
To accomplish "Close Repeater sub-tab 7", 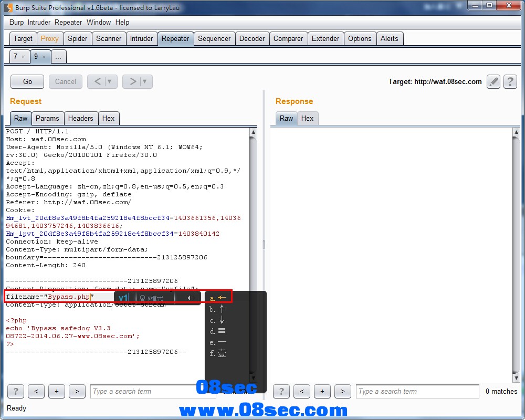I will (23, 57).
